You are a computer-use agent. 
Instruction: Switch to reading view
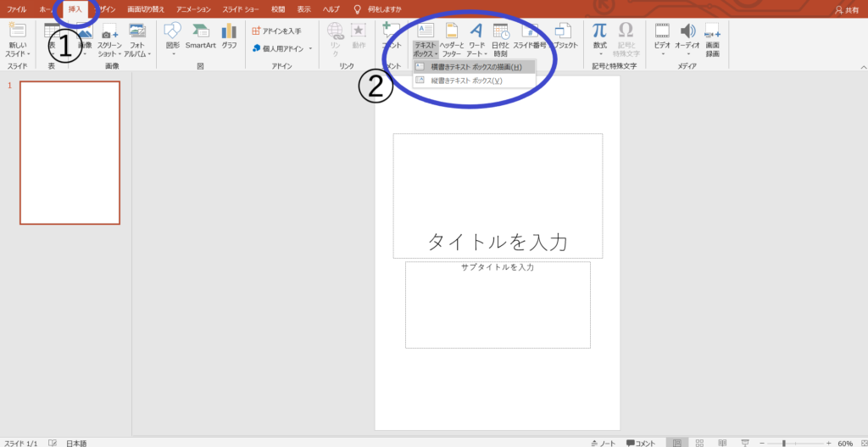(722, 443)
